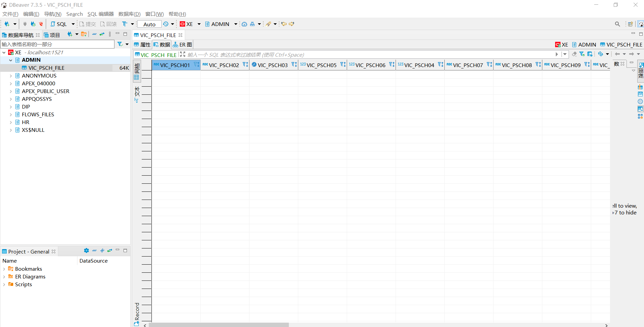Screen dimensions: 644x327
Task: Click the VIC_PSCH01 column filter/sort icon
Action: [x=197, y=64]
